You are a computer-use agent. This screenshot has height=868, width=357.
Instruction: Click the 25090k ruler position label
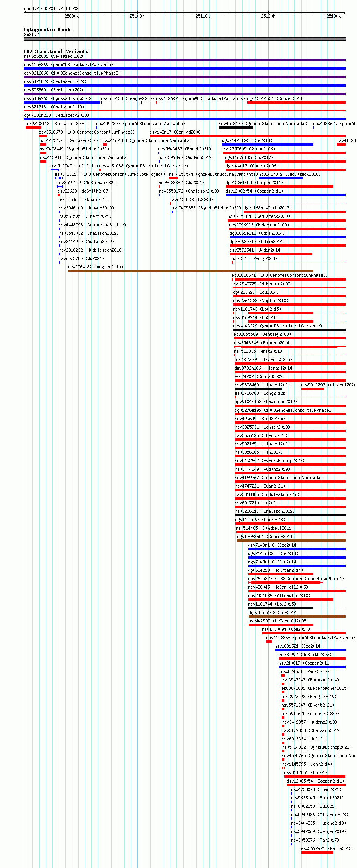click(71, 16)
